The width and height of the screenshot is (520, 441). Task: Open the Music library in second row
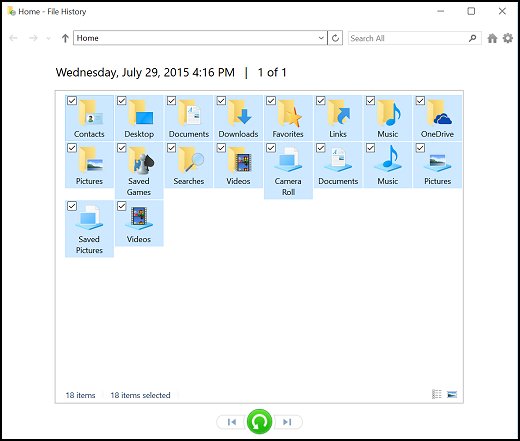click(x=388, y=159)
